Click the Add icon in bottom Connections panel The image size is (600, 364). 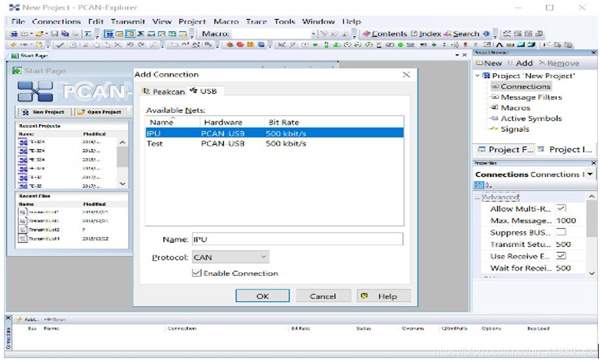point(19,320)
